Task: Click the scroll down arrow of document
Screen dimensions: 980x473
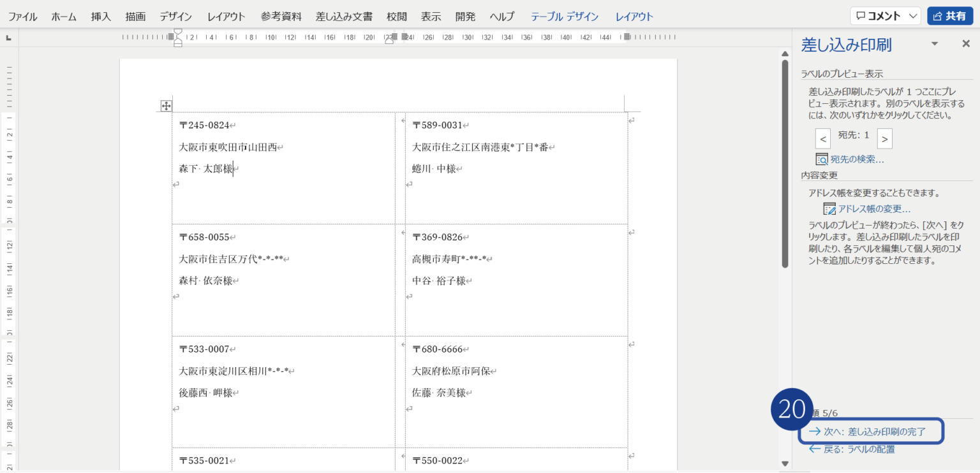Action: [785, 463]
